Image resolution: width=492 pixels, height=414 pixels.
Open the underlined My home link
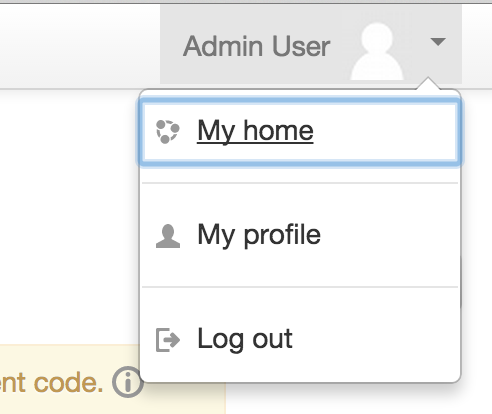click(255, 131)
